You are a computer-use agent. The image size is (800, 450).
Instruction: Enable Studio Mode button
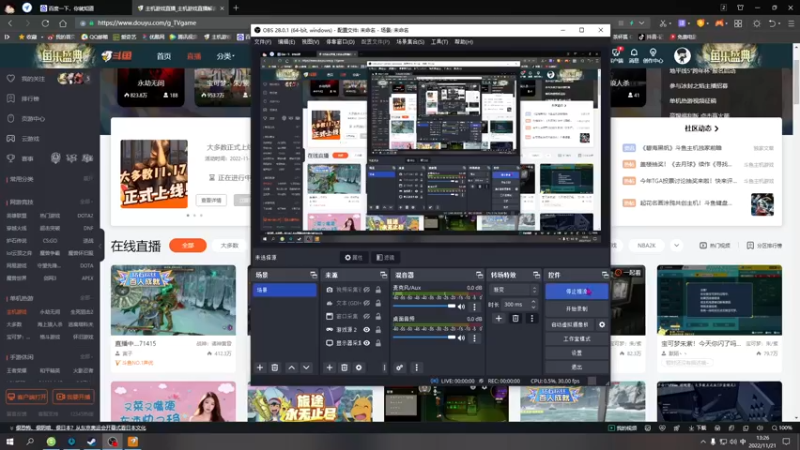click(x=577, y=339)
